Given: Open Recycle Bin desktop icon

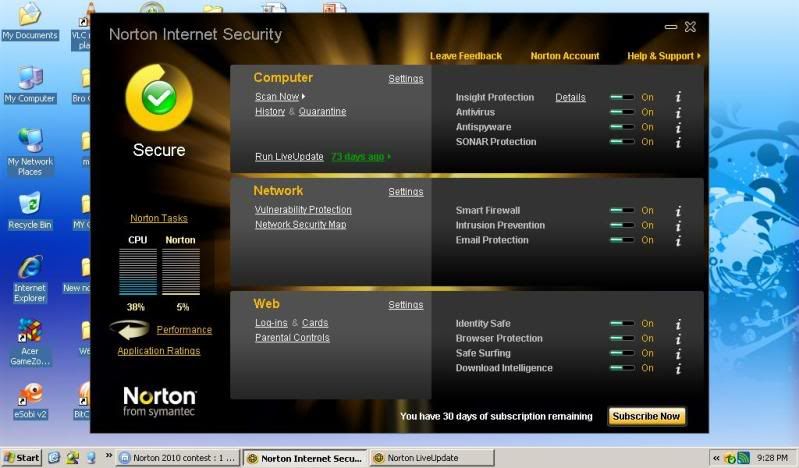Looking at the screenshot, I should (x=30, y=211).
